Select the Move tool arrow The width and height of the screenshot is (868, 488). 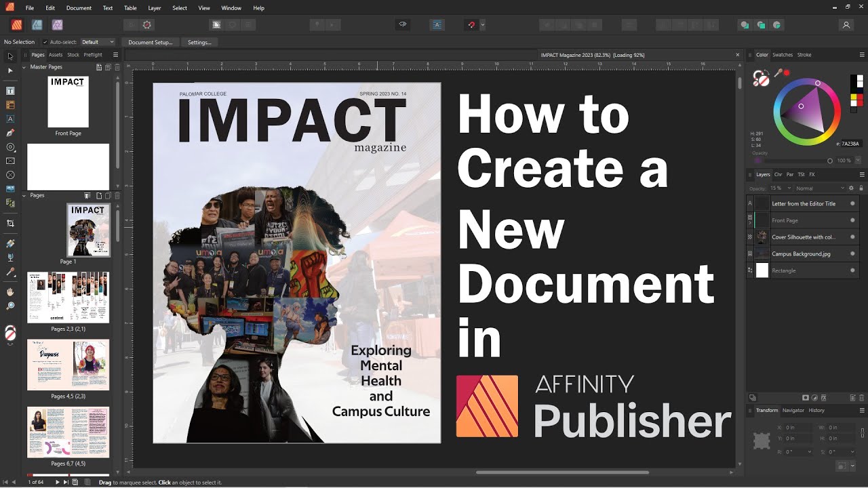[10, 56]
